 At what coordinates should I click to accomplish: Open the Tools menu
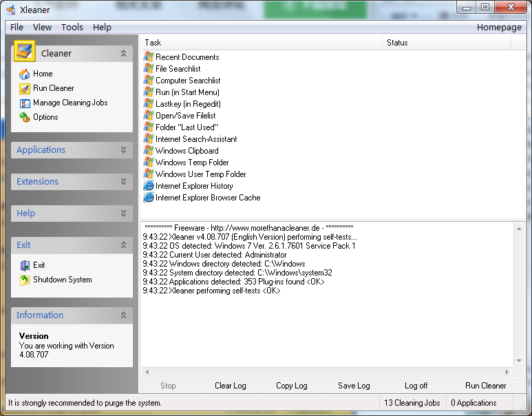point(72,27)
